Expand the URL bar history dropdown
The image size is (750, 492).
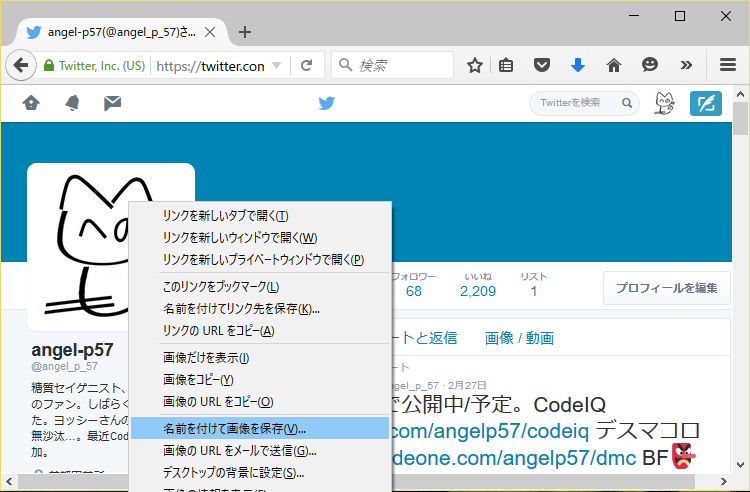tap(276, 65)
